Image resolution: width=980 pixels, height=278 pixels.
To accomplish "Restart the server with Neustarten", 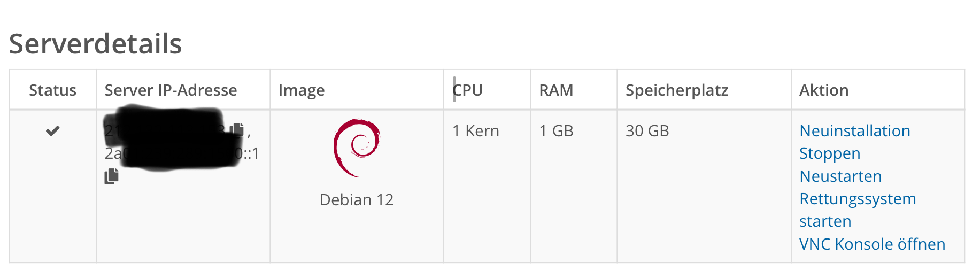I will pyautogui.click(x=840, y=176).
